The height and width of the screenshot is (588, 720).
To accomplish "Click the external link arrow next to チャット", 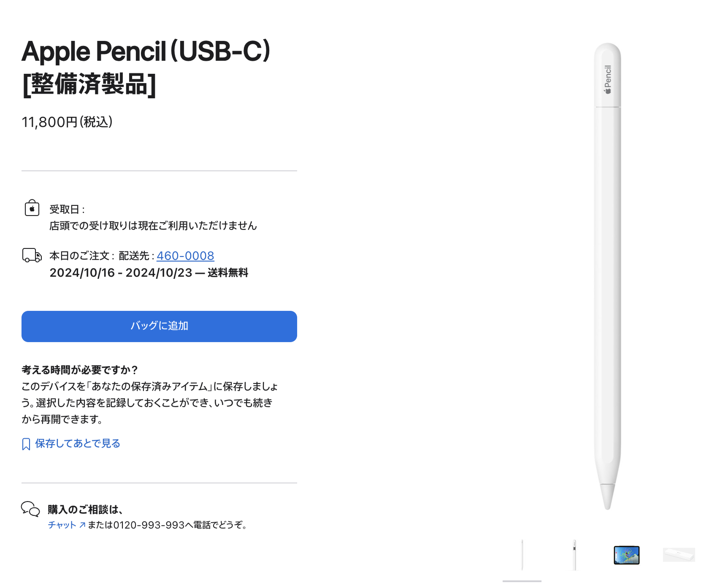I will pyautogui.click(x=83, y=525).
